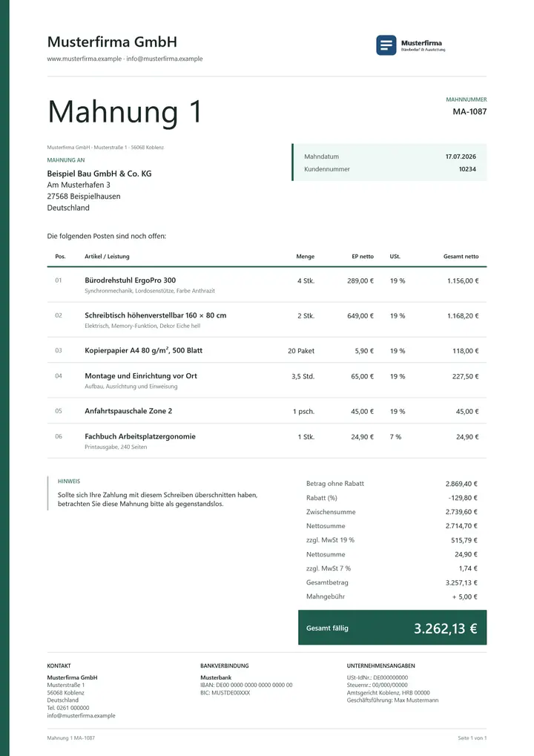The image size is (534, 756).
Task: Click the hint text about crossed payment
Action: click(157, 499)
